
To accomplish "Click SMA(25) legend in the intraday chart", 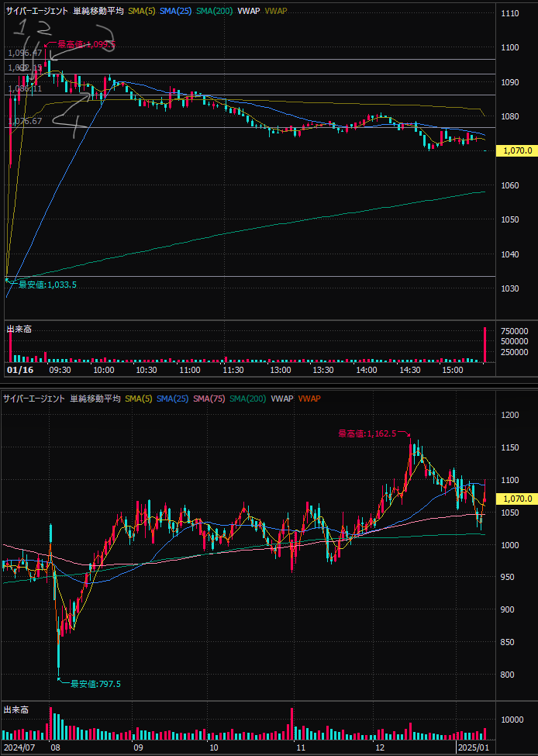I will pos(174,11).
